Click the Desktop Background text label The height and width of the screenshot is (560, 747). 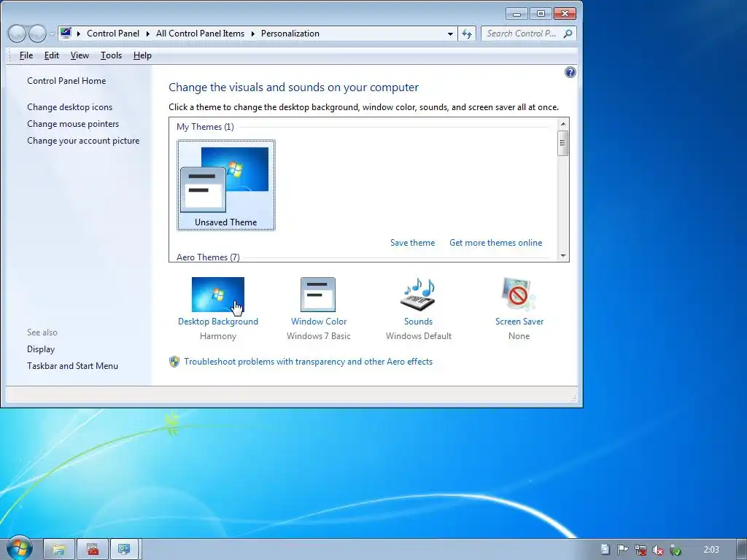(x=217, y=322)
